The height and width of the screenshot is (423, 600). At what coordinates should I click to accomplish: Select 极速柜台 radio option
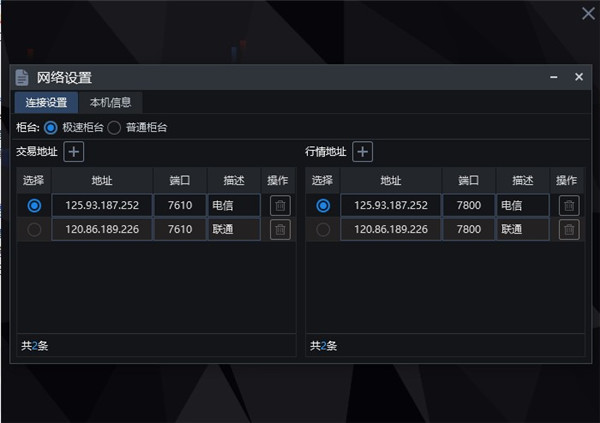(x=51, y=127)
